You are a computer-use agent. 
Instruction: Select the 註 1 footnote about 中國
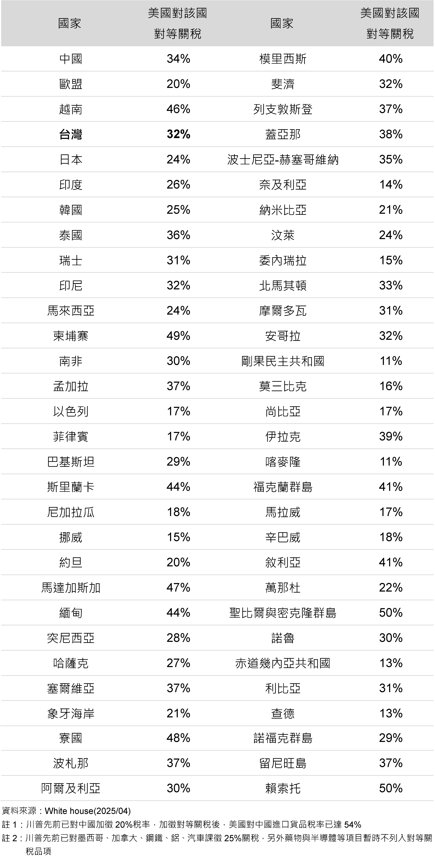pos(181,824)
